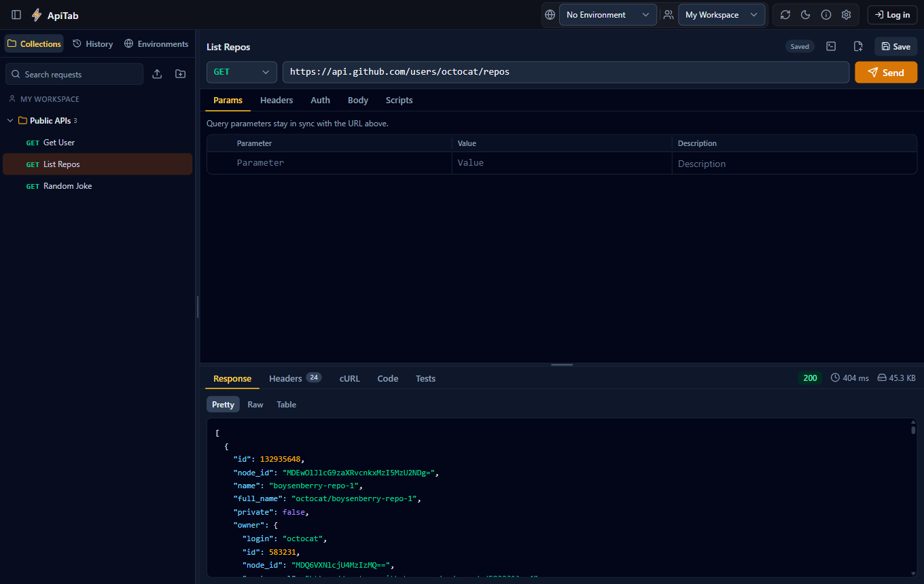Click the sidebar vertical resize handle
924x584 pixels.
[198, 306]
